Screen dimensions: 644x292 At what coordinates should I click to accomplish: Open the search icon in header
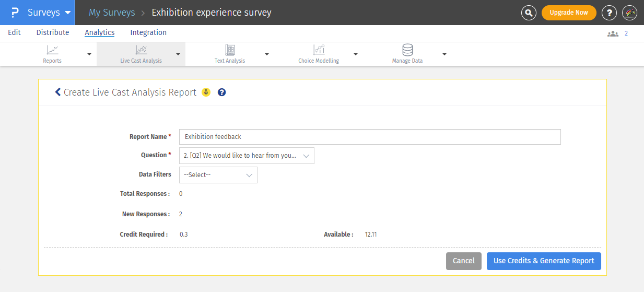[529, 13]
